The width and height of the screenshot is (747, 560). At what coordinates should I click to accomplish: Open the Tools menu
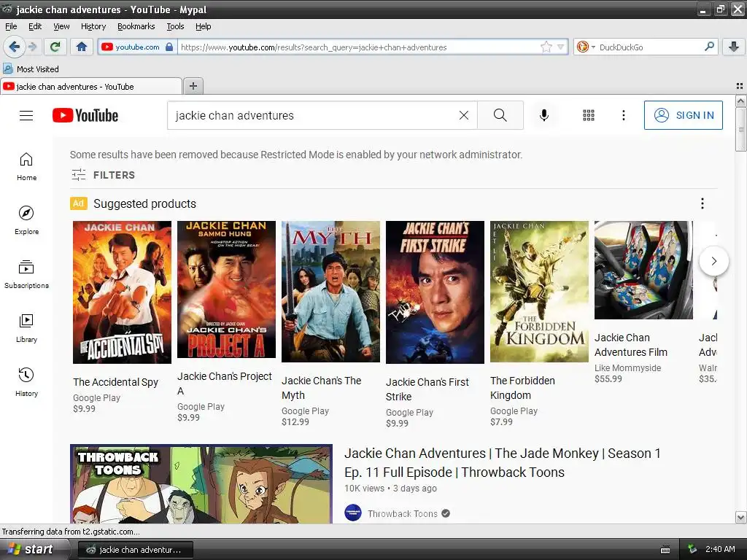click(x=175, y=26)
